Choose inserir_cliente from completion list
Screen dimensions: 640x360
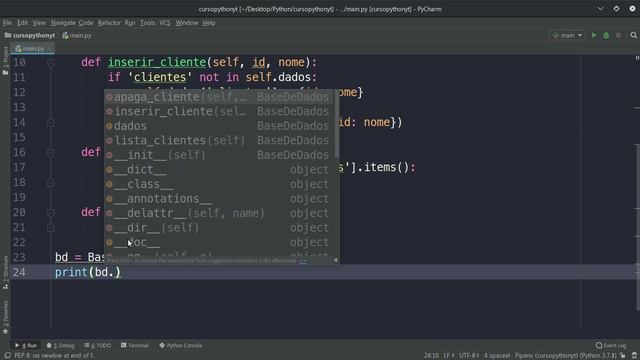pyautogui.click(x=220, y=111)
